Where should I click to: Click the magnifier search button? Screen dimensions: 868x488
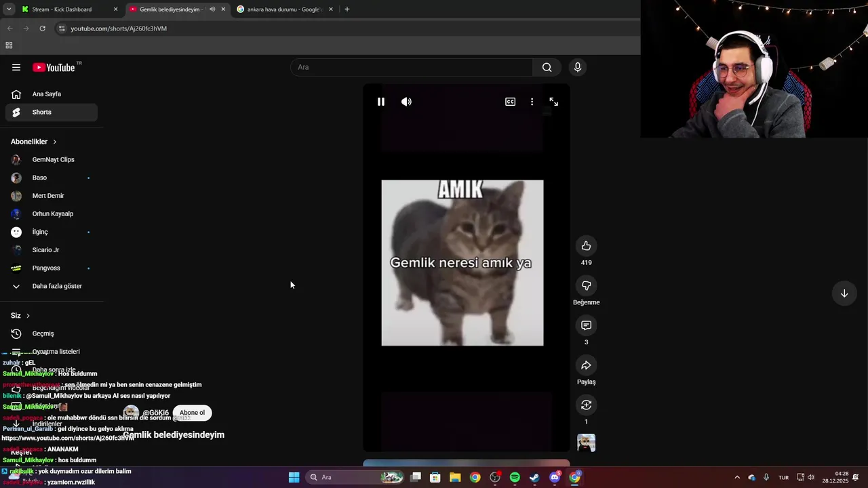tap(547, 67)
